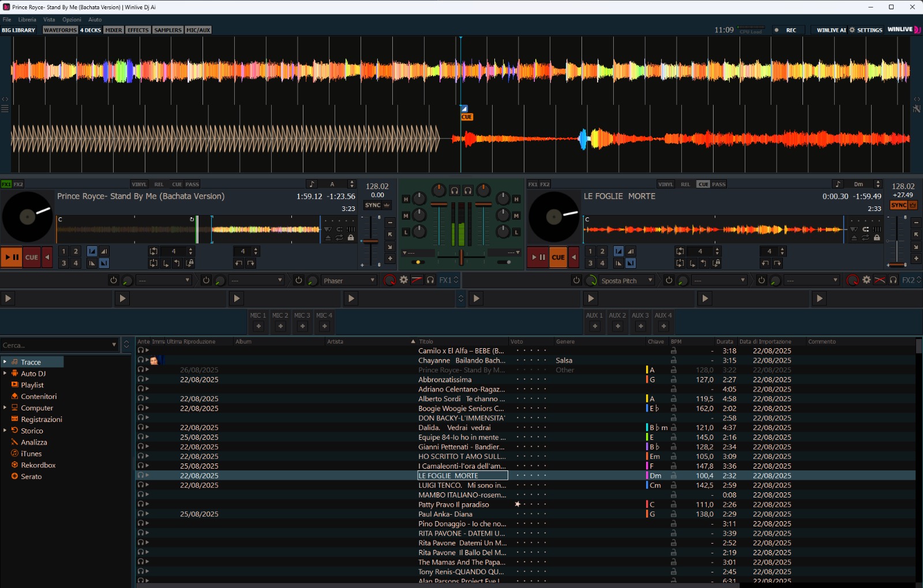Viewport: 923px width, 588px height.
Task: Click the star rating of Patty Pravo Il paradiso
Action: [531, 504]
